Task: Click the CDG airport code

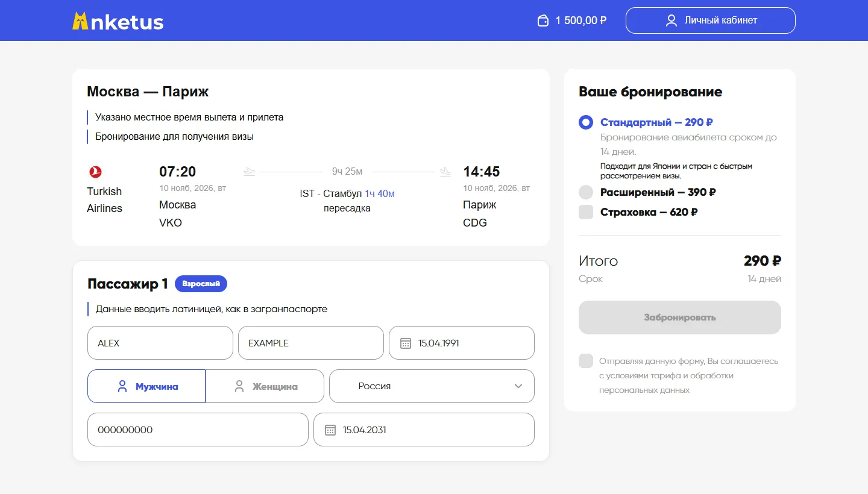Action: (x=475, y=223)
